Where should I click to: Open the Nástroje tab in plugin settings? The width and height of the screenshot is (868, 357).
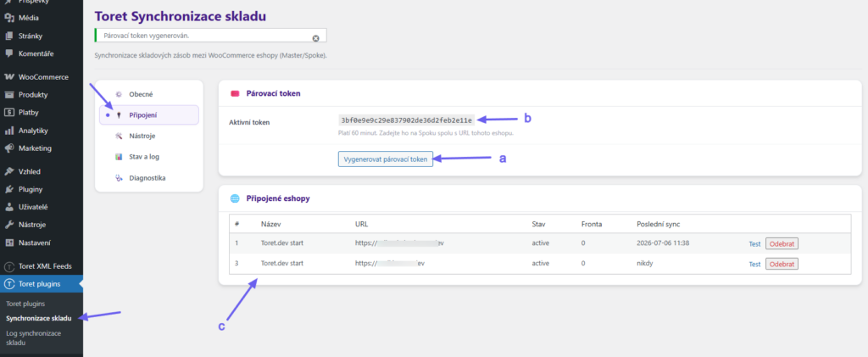(149, 136)
